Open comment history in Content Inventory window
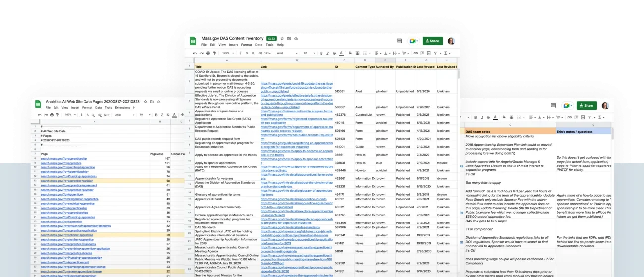 (x=399, y=41)
